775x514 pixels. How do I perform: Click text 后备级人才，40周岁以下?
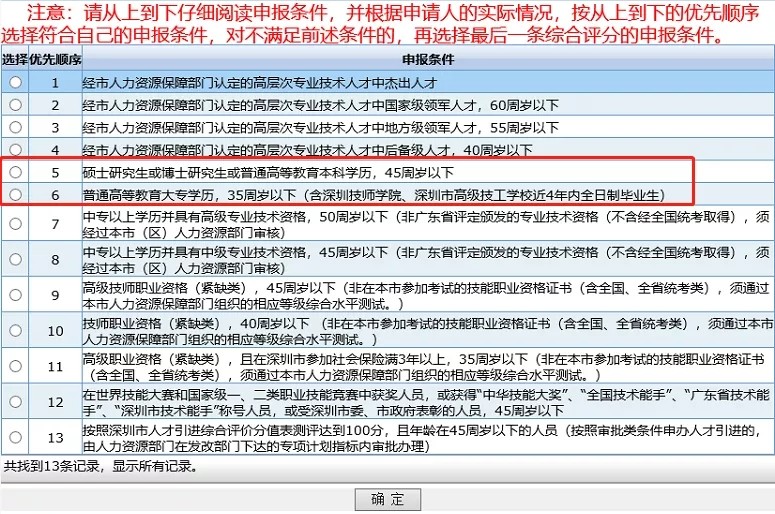(457, 150)
